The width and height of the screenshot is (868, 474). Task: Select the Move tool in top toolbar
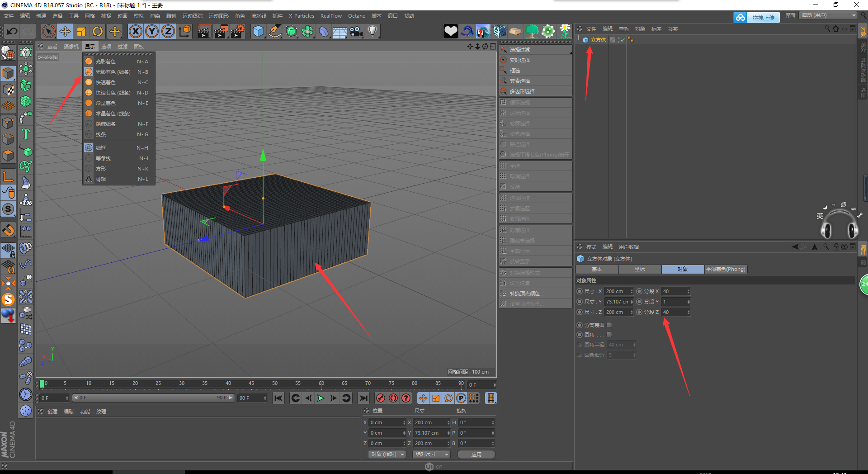pos(65,31)
